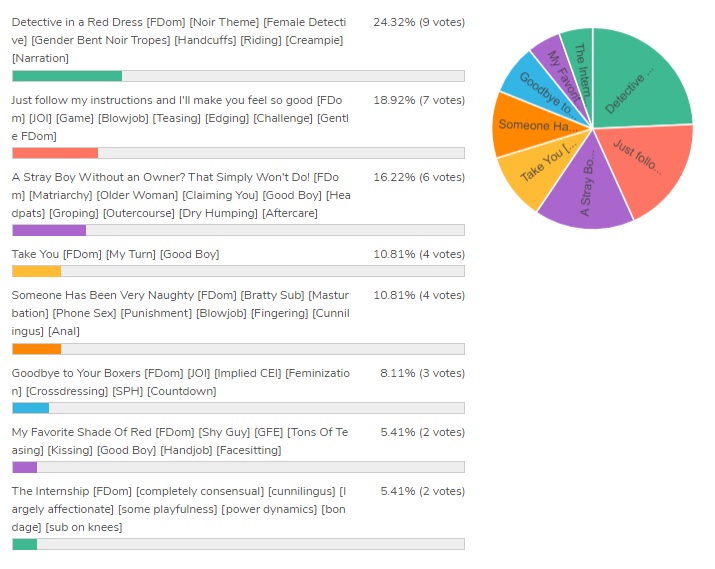Click the '18.92% (7 votes)' result label
The width and height of the screenshot is (715, 569).
[x=418, y=100]
